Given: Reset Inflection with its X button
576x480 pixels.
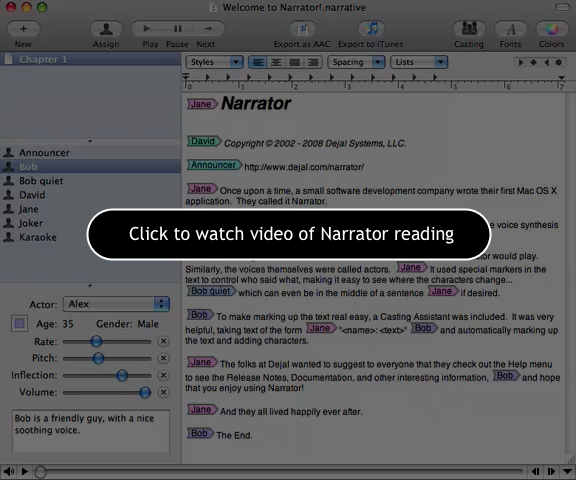Looking at the screenshot, I should (163, 375).
